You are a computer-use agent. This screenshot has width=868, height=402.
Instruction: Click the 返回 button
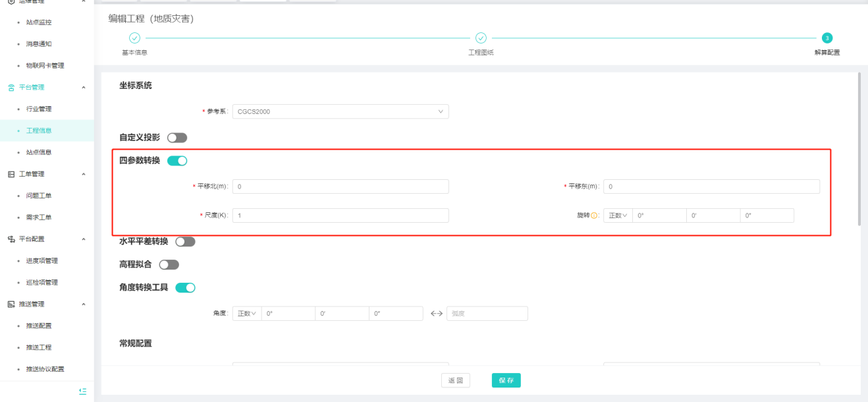point(455,380)
